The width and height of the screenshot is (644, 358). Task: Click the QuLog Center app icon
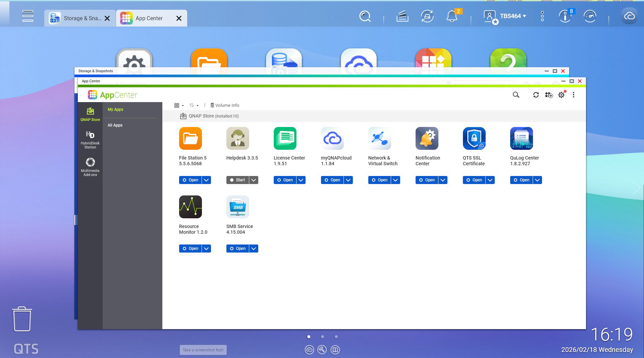click(x=521, y=138)
